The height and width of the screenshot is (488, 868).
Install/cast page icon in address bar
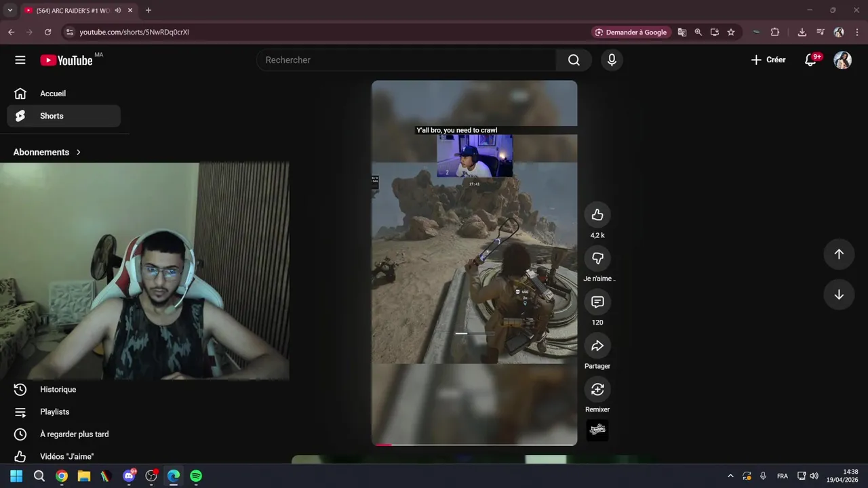pos(714,32)
